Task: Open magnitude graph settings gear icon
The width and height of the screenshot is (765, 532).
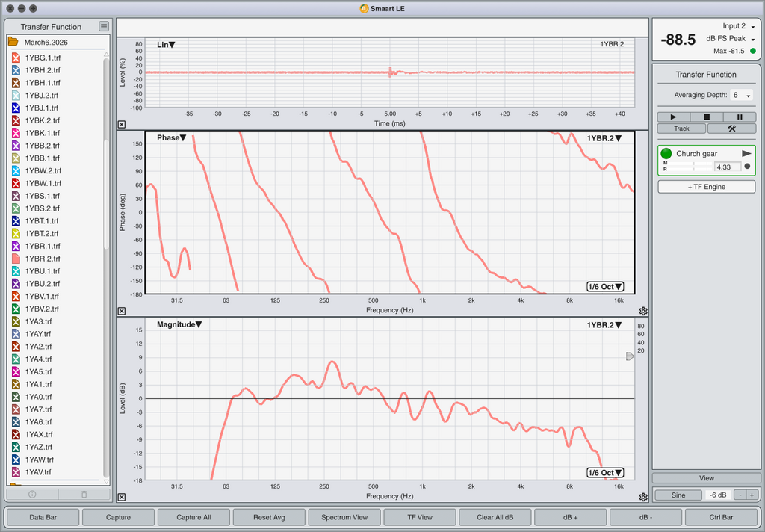Action: 643,497
